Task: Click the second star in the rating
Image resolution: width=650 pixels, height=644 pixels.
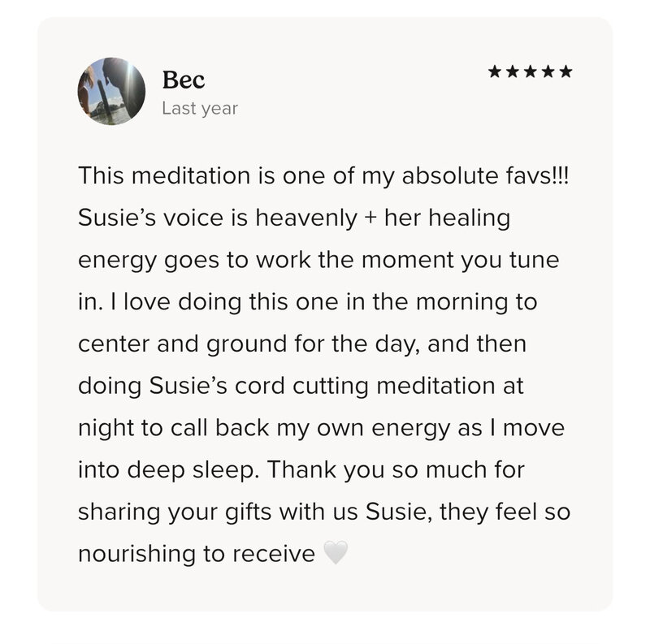Action: tap(513, 71)
